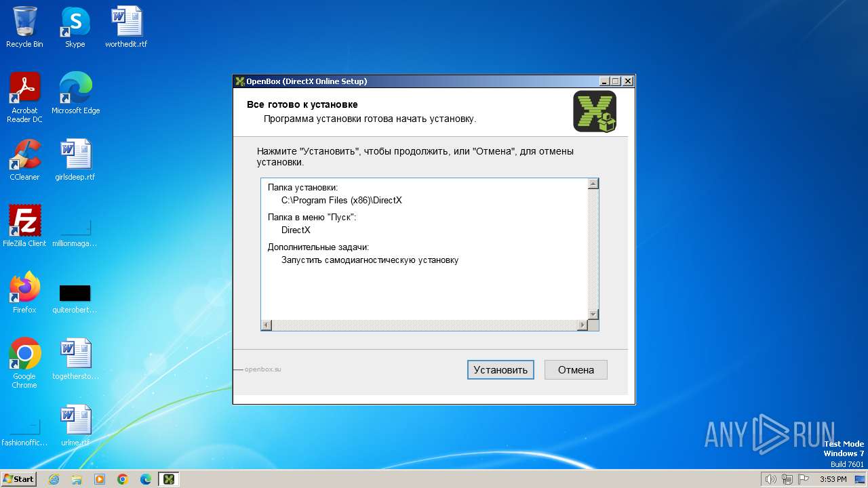The height and width of the screenshot is (488, 868).
Task: Open Windows Media Player taskbar icon
Action: point(100,479)
